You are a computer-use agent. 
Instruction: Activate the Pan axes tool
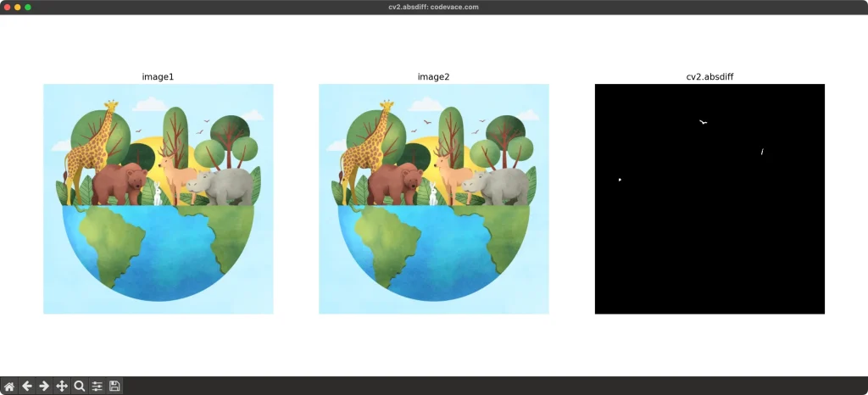tap(62, 386)
